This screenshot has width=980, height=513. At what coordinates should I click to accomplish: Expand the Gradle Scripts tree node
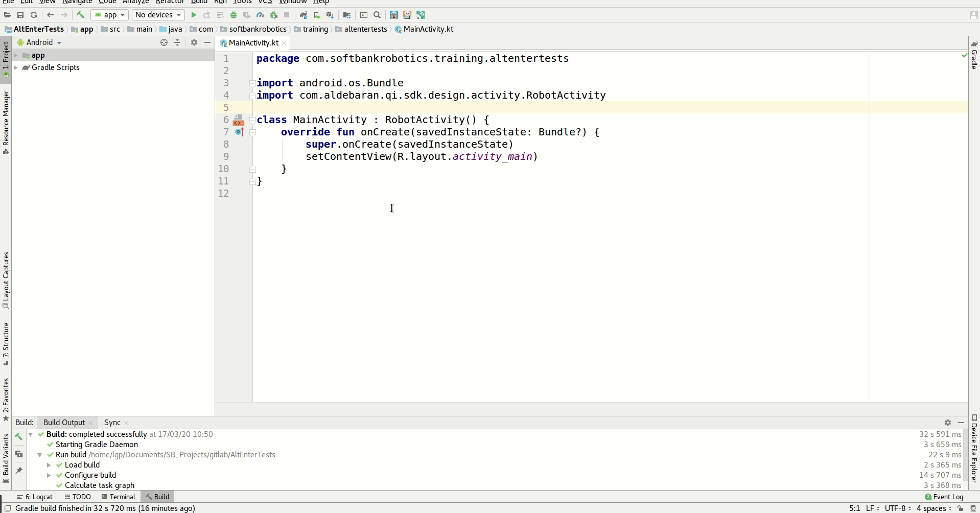tap(16, 67)
